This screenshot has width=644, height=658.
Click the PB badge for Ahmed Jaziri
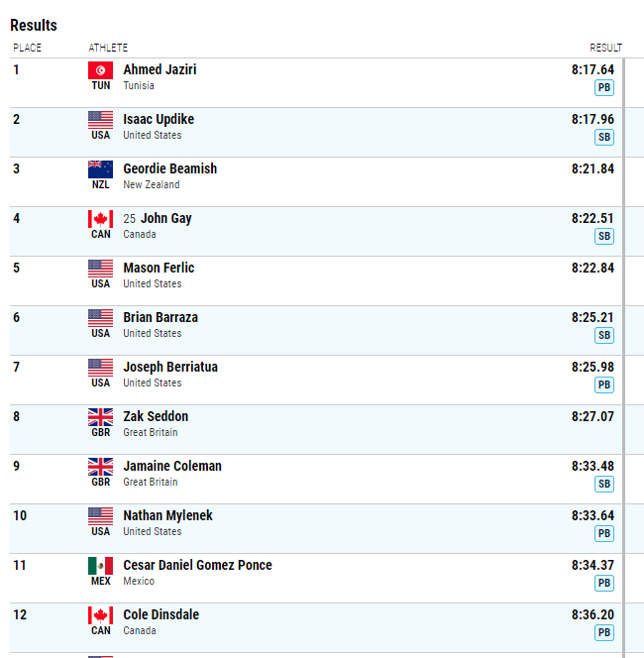click(604, 88)
